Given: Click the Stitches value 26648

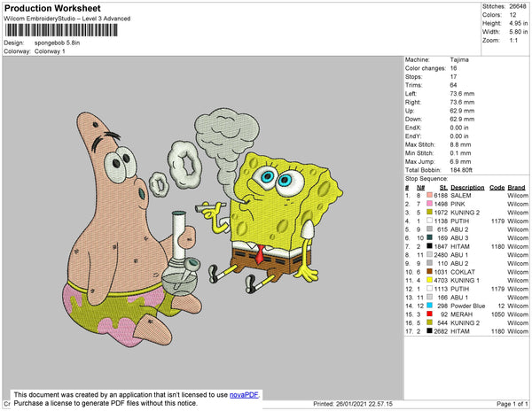Looking at the screenshot, I should 518,6.
